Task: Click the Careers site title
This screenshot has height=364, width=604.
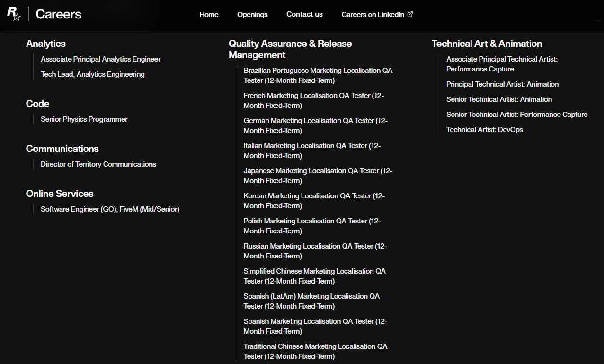Action: (x=58, y=14)
